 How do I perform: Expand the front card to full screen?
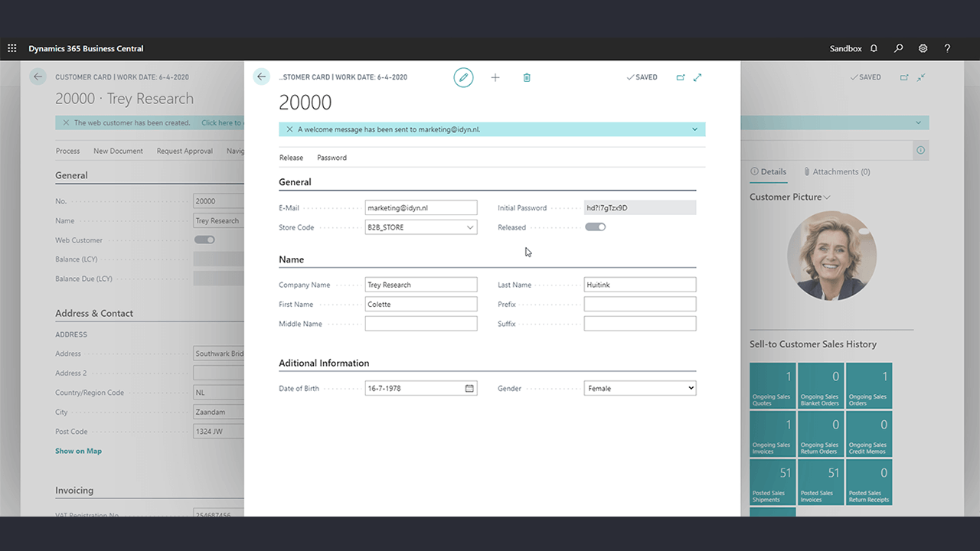[697, 77]
